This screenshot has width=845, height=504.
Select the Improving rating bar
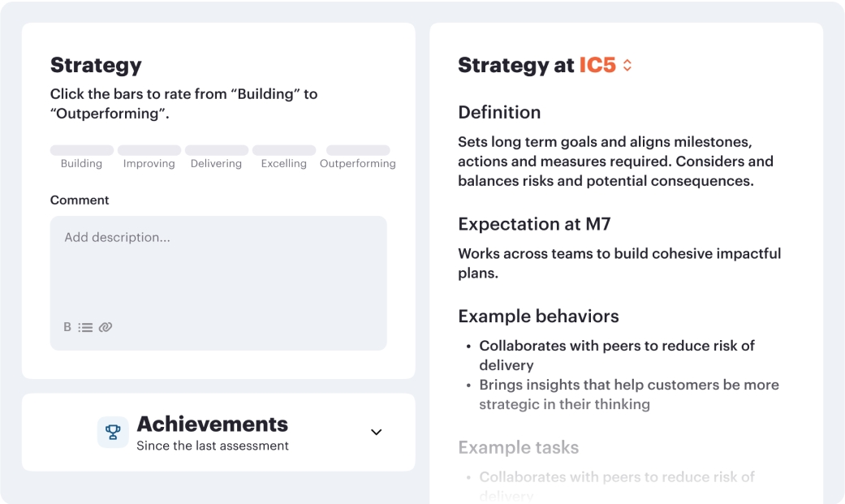click(149, 150)
